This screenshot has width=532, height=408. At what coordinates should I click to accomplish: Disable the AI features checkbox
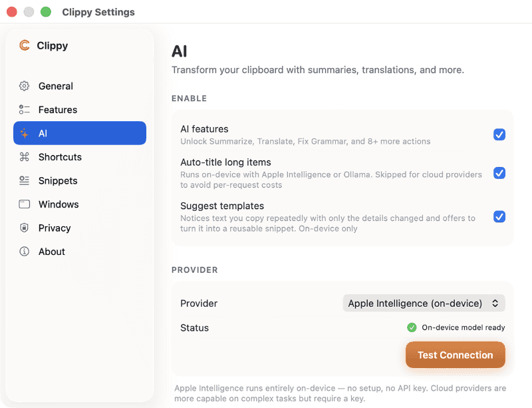499,134
